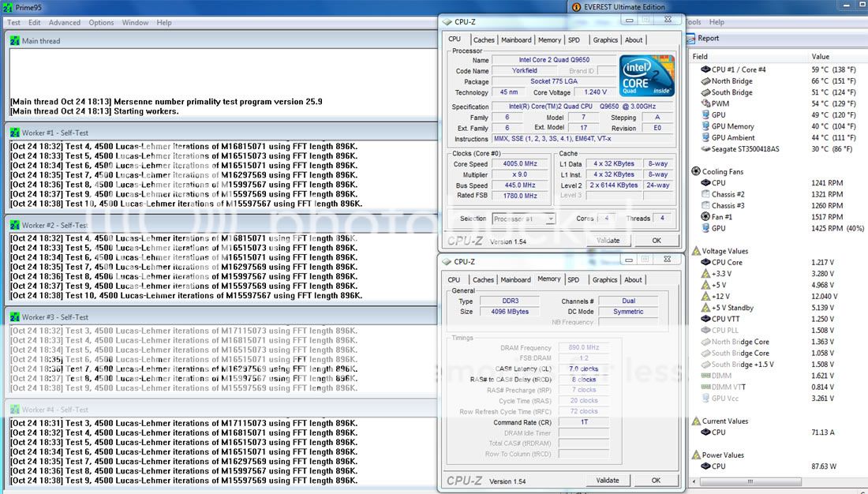Screen dimensions: 868x494
Task: Select the CPU Core 1.217 V value
Action: (822, 263)
